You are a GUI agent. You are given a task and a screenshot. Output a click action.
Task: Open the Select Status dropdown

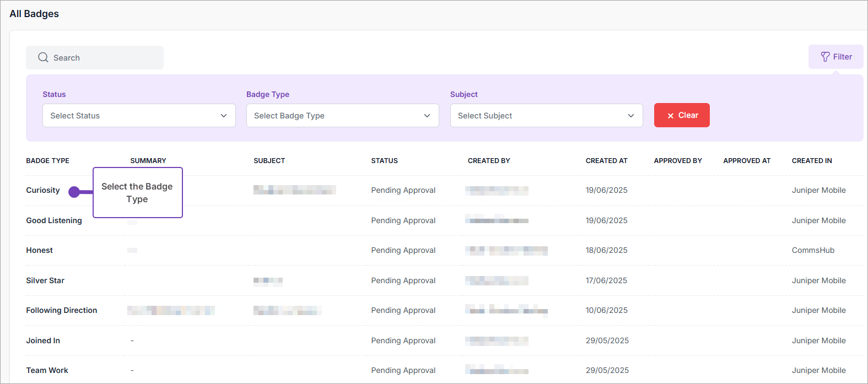[x=139, y=116]
